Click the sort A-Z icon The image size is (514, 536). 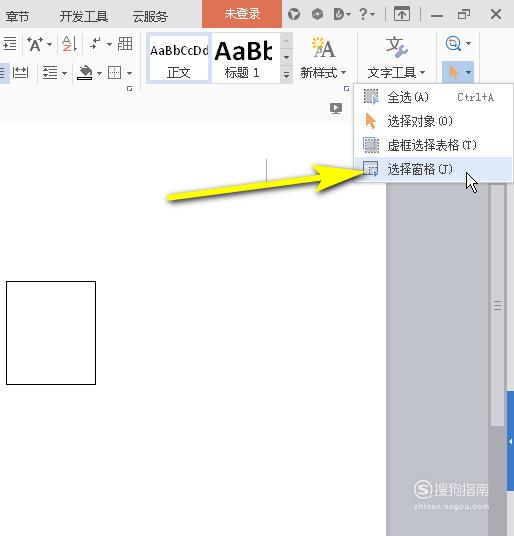click(69, 44)
